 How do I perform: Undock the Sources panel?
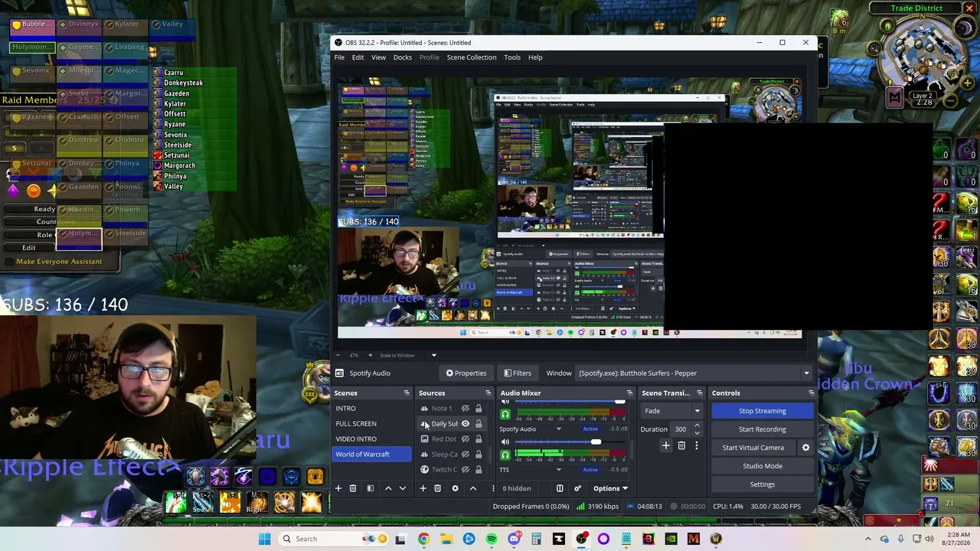[x=488, y=393]
